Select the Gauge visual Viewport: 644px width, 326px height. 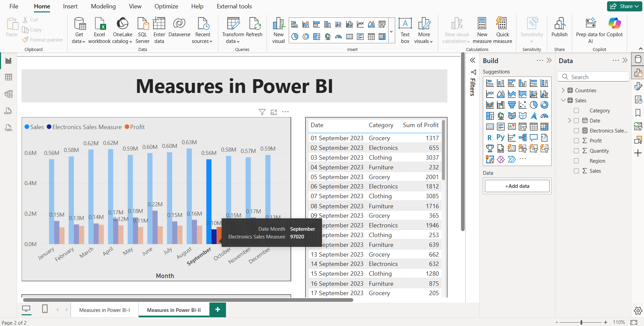pyautogui.click(x=545, y=116)
